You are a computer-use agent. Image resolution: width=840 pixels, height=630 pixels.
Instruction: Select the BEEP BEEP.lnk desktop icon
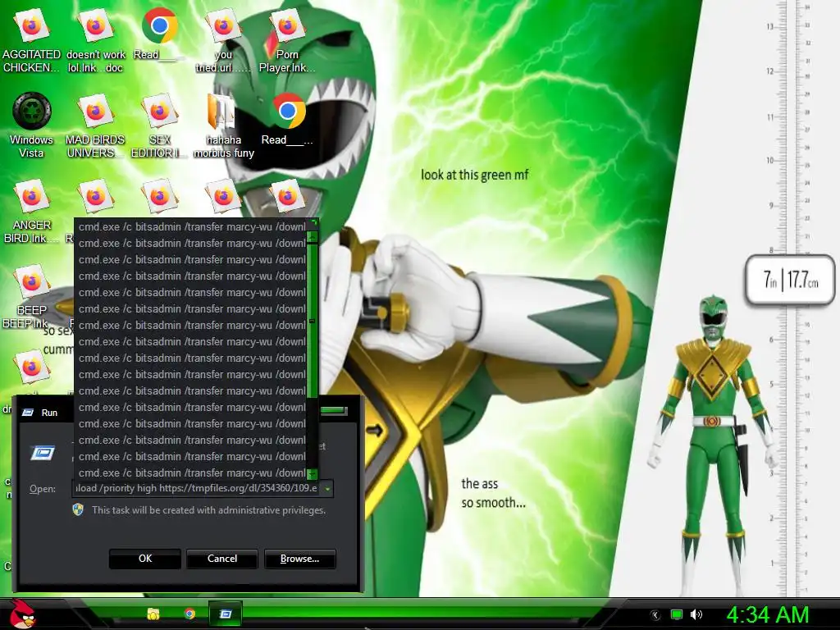pos(31,296)
